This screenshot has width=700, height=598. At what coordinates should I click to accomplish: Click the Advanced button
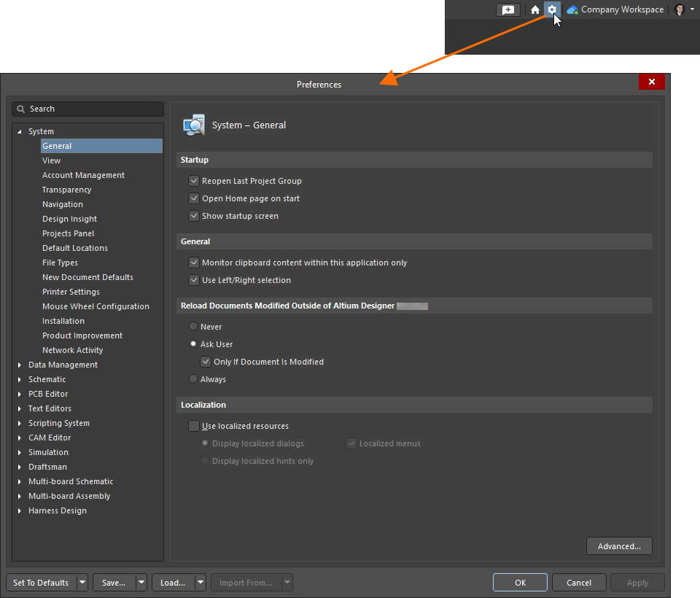point(619,545)
